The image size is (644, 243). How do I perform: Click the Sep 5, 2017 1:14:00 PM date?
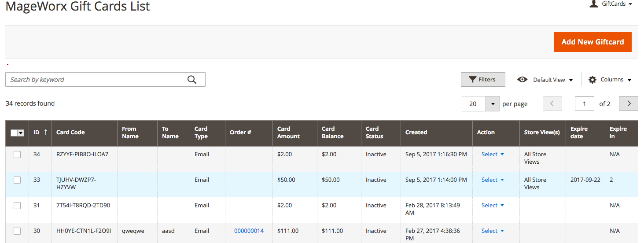436,180
